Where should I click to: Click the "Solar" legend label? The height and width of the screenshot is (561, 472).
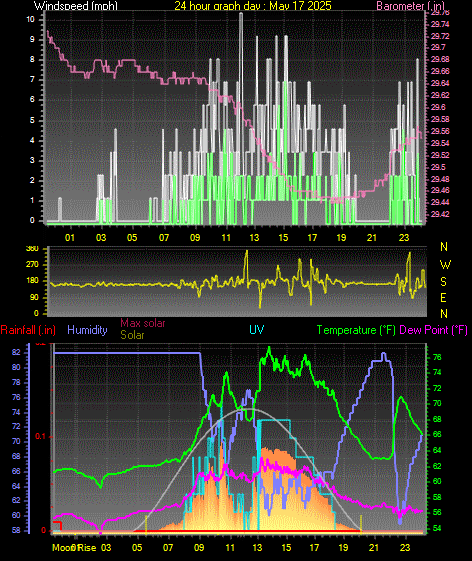(x=132, y=335)
